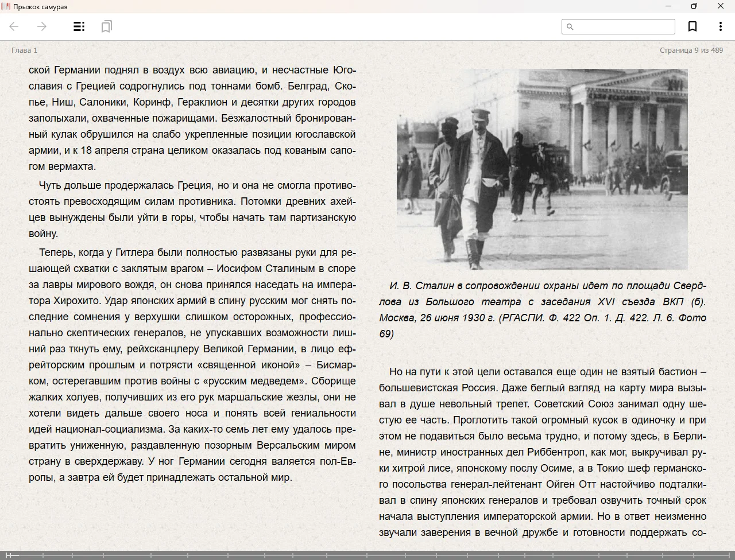Click the italic photo caption text
Image resolution: width=735 pixels, height=560 pixels.
tap(542, 309)
